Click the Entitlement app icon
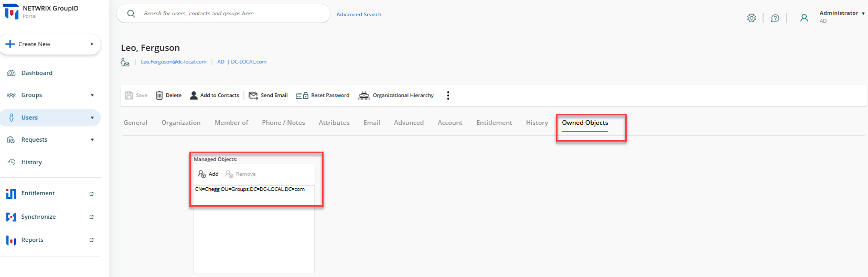The image size is (868, 277). coord(11,194)
